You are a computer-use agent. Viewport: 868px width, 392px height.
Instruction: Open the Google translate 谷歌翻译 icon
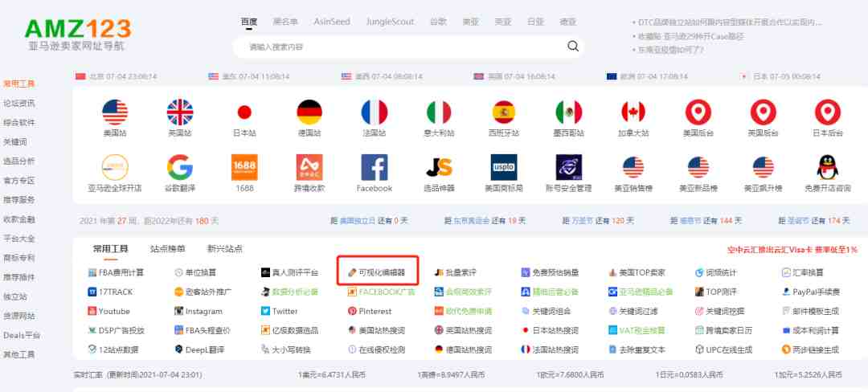coord(180,167)
